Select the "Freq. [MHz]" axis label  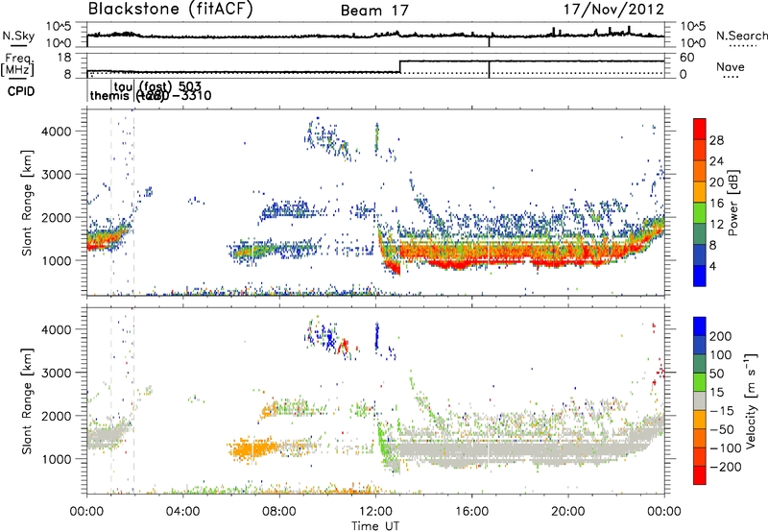point(17,64)
